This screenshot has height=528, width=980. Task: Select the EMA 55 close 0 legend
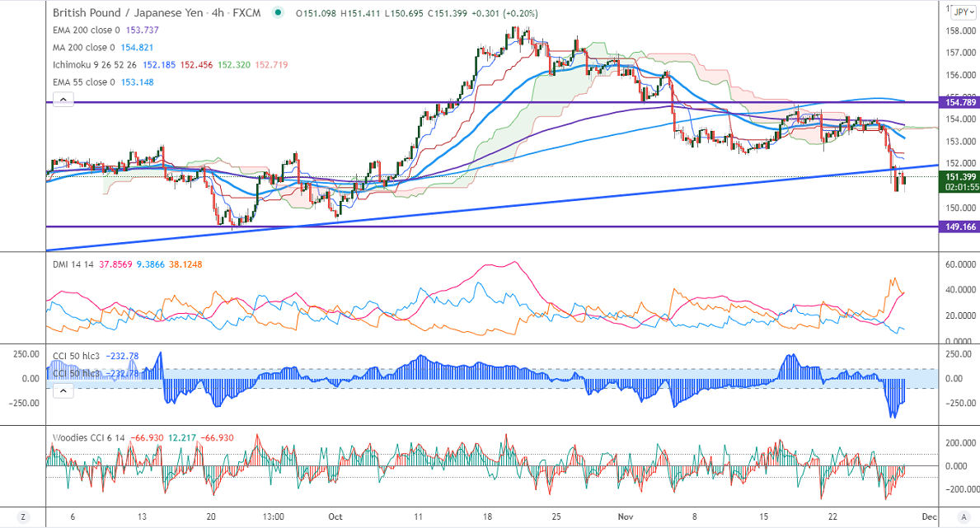[x=84, y=82]
